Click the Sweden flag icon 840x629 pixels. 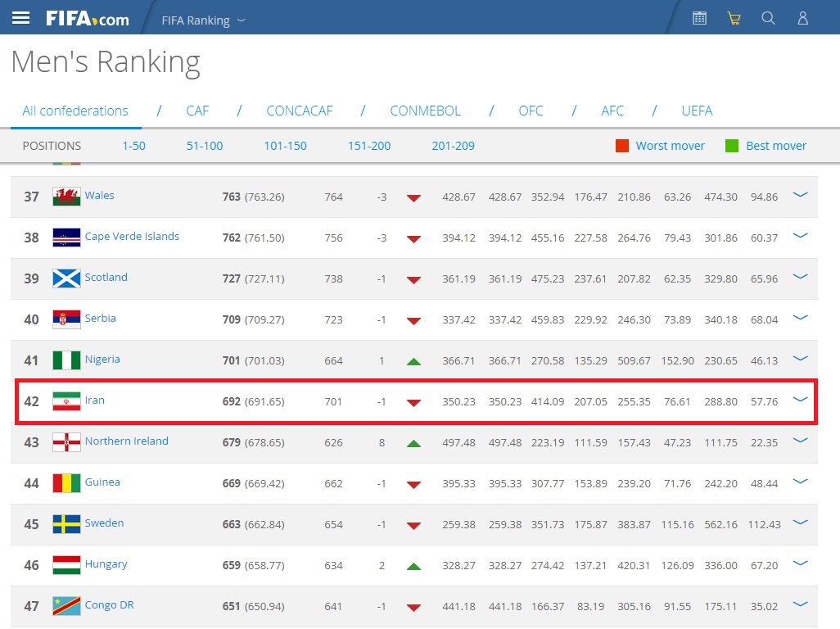pyautogui.click(x=66, y=524)
